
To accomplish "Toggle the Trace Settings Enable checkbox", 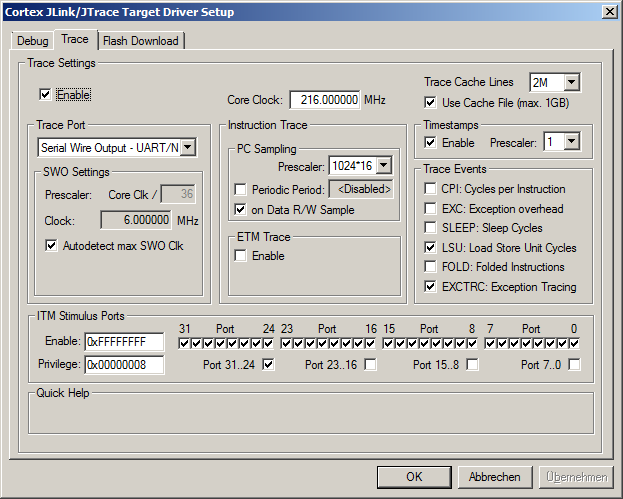I will [x=45, y=95].
